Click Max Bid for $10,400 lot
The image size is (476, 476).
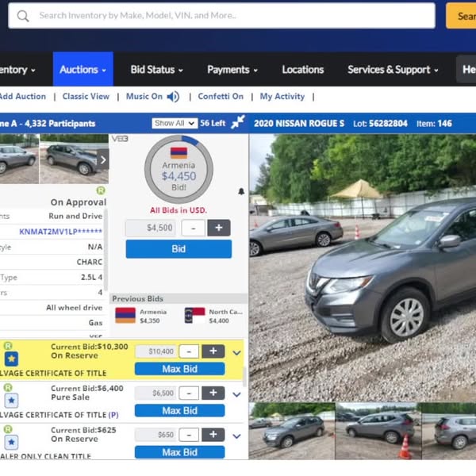pyautogui.click(x=179, y=369)
